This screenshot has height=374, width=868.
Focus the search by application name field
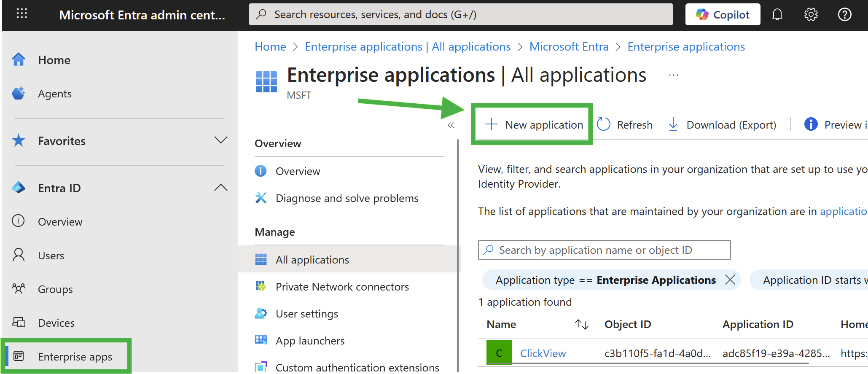[604, 250]
